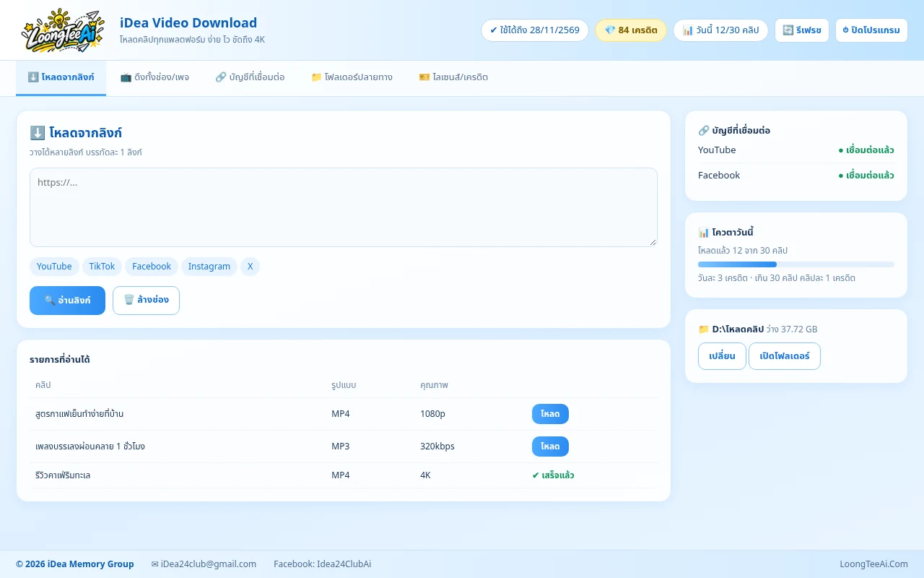924x578 pixels.
Task: Click the 320kbps quality cell
Action: pyautogui.click(x=437, y=447)
